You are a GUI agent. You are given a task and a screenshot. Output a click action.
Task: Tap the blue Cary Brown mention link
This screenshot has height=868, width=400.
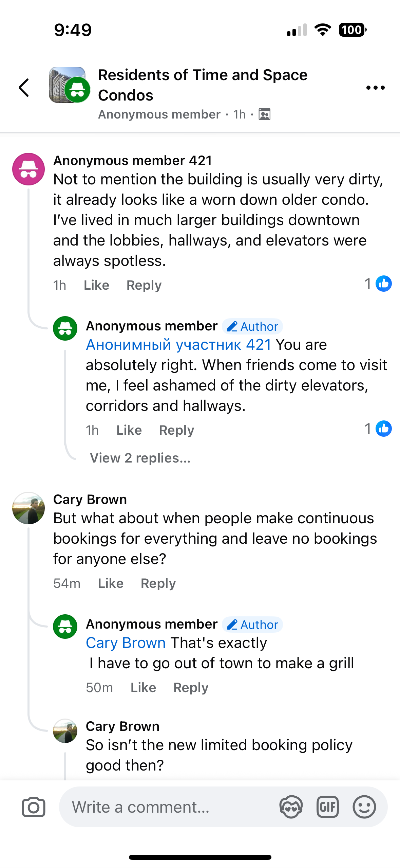coord(126,643)
